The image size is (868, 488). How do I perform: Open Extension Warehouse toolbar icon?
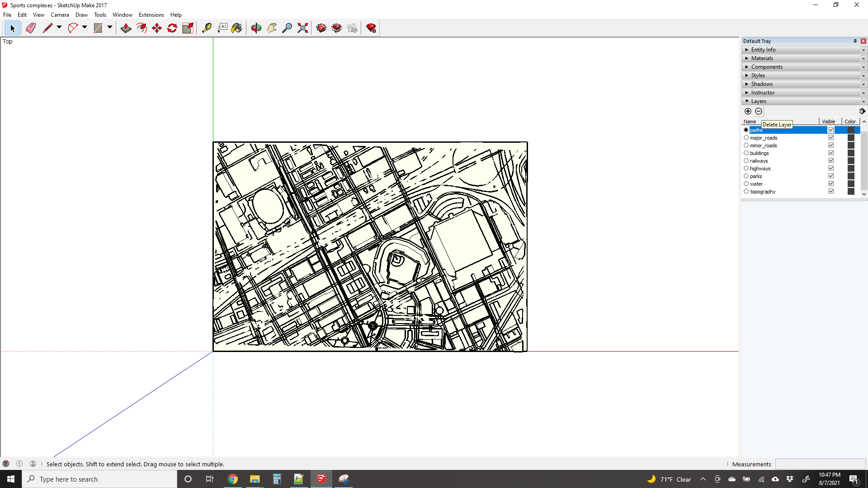click(x=337, y=28)
